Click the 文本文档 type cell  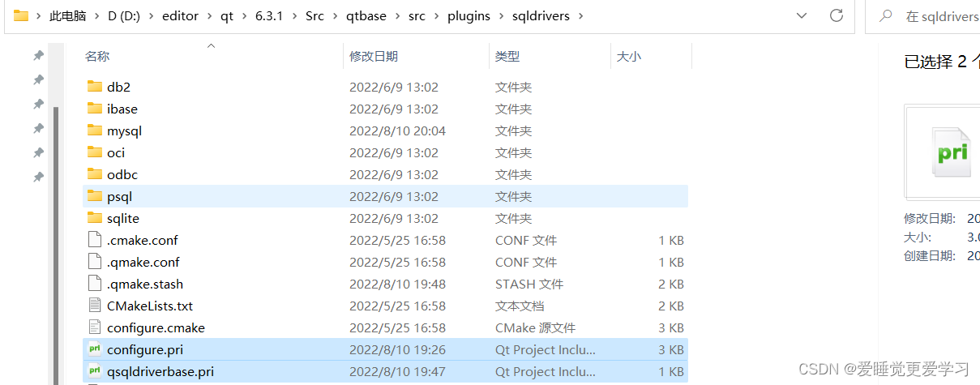pyautogui.click(x=520, y=306)
